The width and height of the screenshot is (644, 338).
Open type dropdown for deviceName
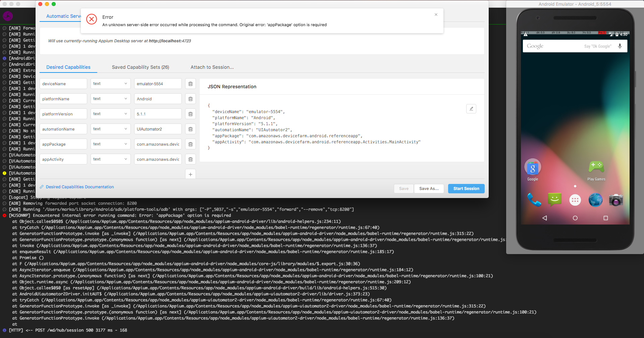[x=110, y=84]
